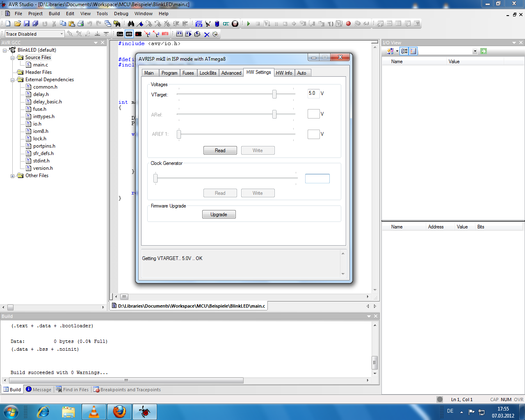This screenshot has width=525, height=420.
Task: Open the Trace Disabled dropdown
Action: point(62,34)
